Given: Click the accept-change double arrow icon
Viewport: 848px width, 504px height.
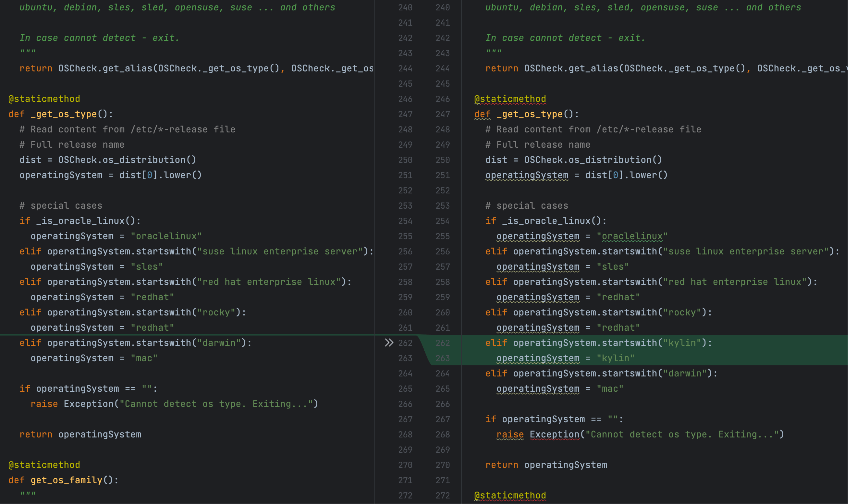Looking at the screenshot, I should [x=389, y=343].
